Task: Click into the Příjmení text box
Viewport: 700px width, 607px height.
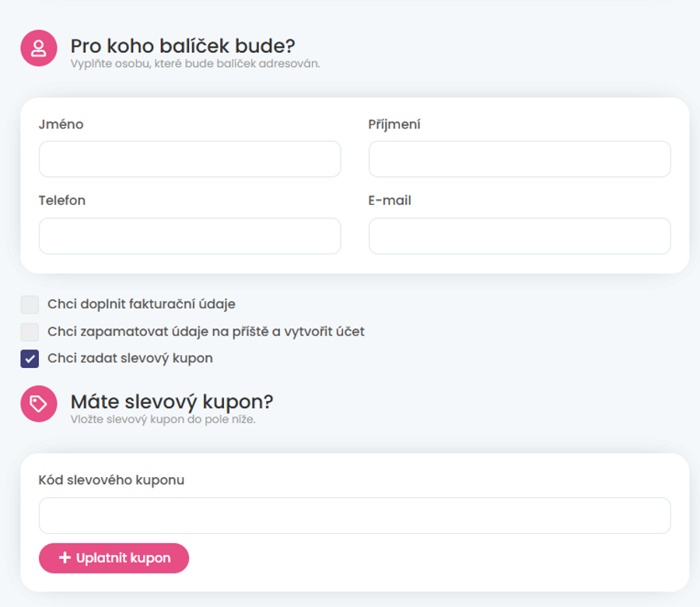Action: (x=520, y=159)
